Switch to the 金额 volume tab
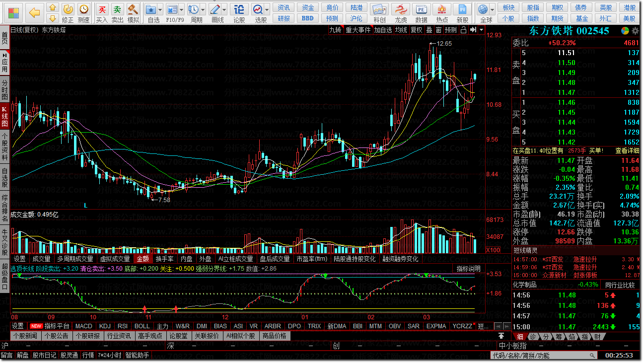Screen dimensions: 644x363 [x=143, y=259]
